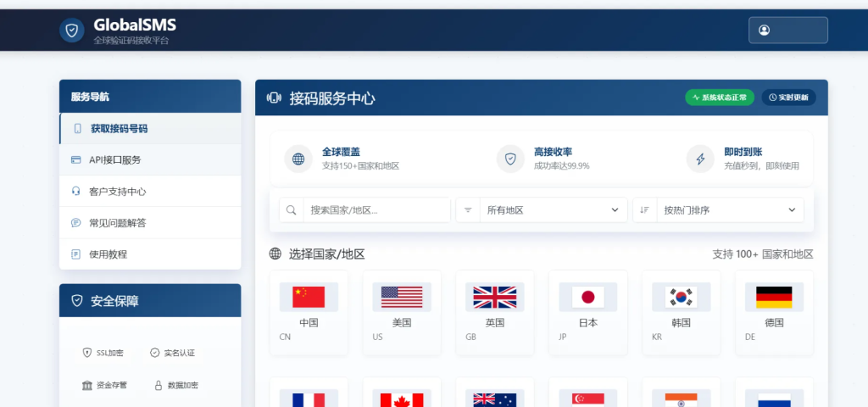Select the 日本 JP country card

(x=588, y=313)
